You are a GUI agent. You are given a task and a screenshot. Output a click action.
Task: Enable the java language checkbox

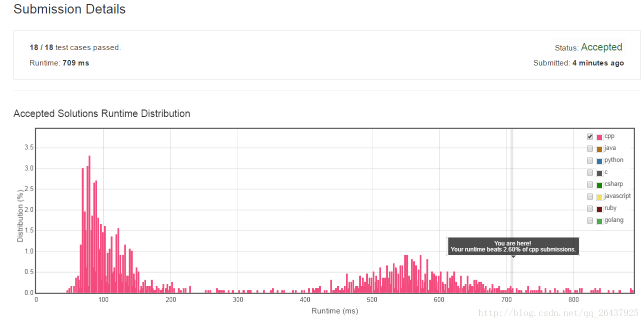point(590,148)
